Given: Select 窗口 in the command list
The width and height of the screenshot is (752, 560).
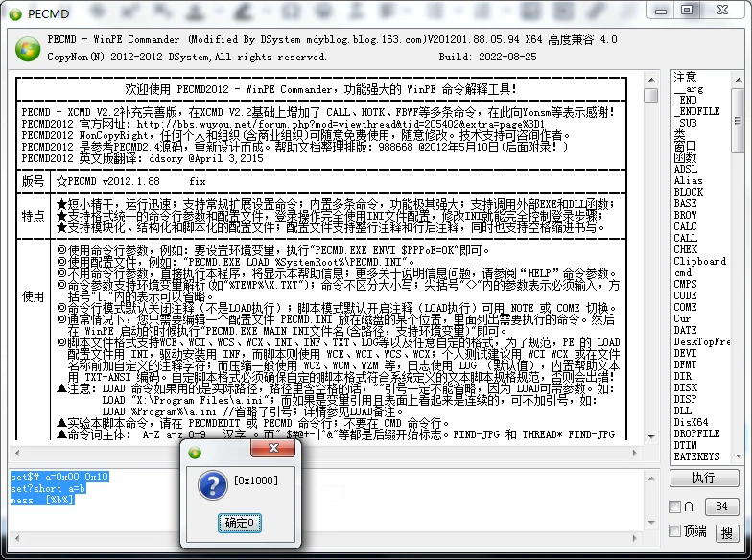Looking at the screenshot, I should click(x=685, y=146).
